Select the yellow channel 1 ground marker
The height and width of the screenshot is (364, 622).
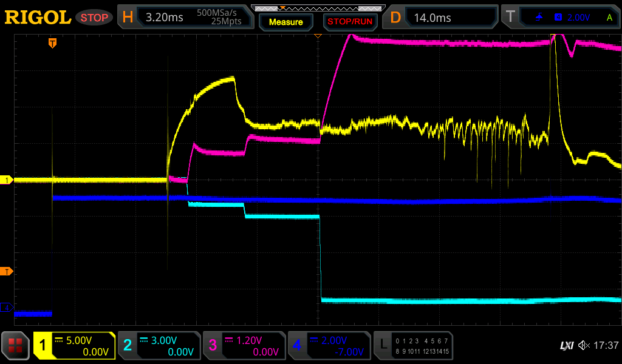[x=7, y=180]
